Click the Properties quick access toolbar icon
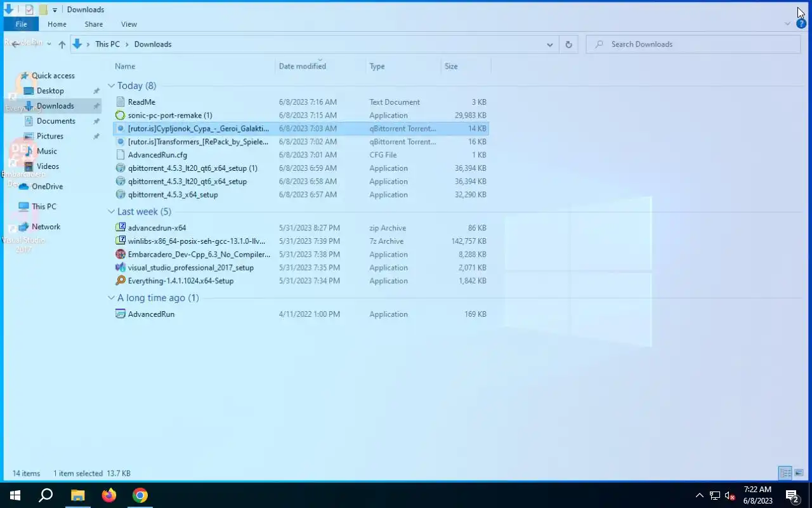This screenshot has height=508, width=812. pyautogui.click(x=29, y=10)
